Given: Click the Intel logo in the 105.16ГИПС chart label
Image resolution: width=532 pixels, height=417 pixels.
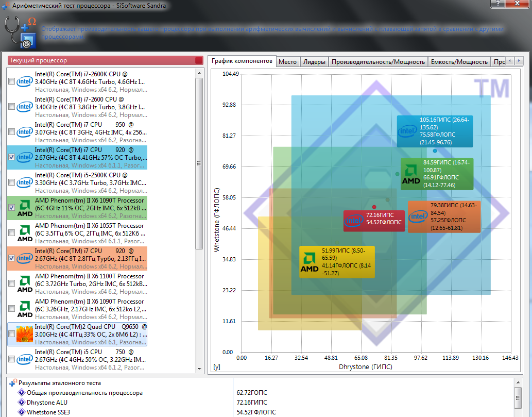Looking at the screenshot, I should 407,131.
